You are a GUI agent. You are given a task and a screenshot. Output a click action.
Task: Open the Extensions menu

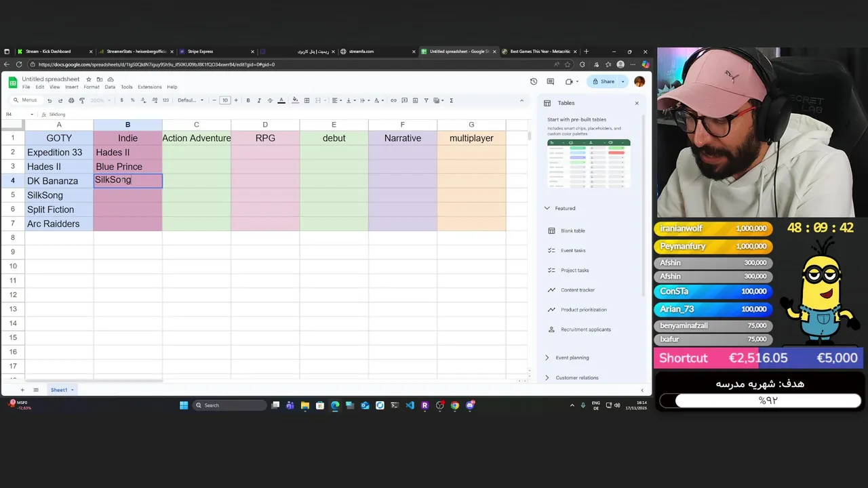click(x=150, y=87)
